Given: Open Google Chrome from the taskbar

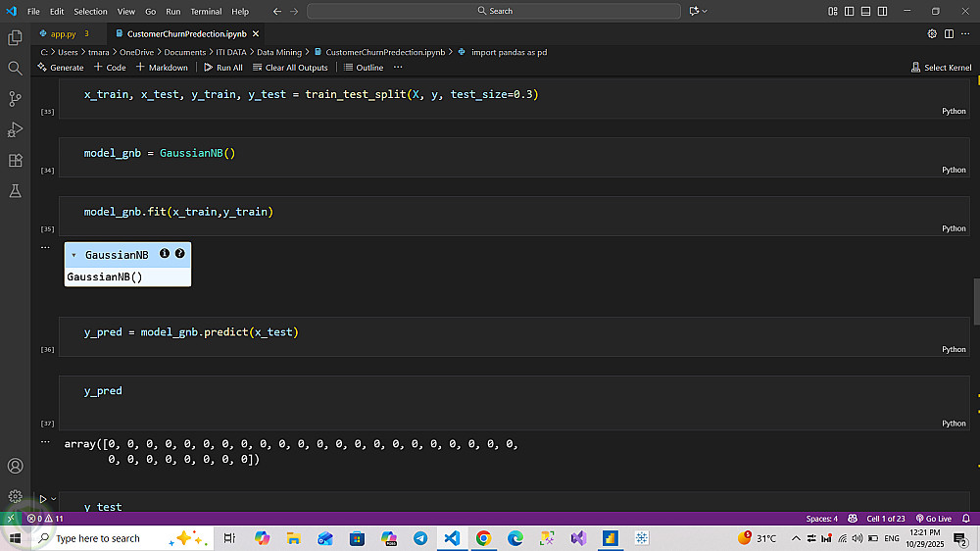Looking at the screenshot, I should pos(483,538).
